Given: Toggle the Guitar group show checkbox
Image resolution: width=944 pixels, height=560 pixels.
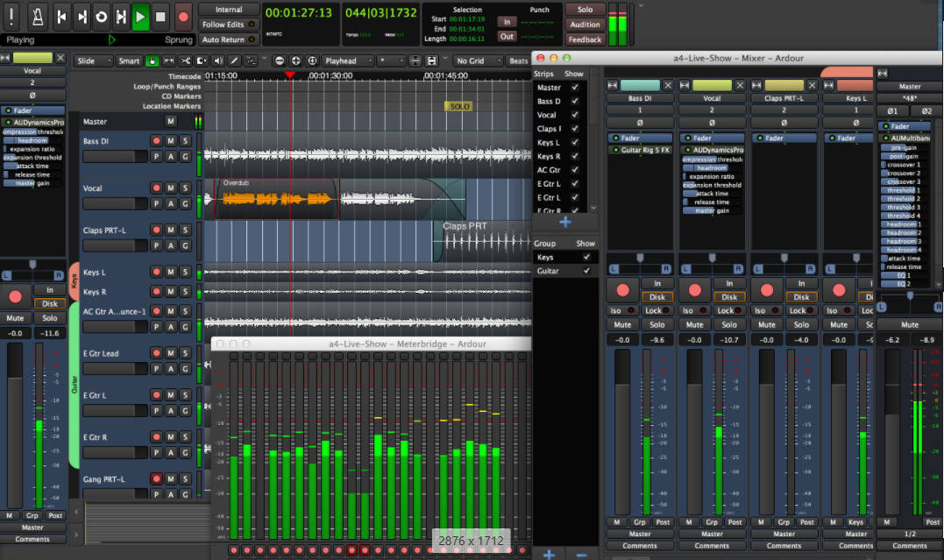Looking at the screenshot, I should coord(586,271).
